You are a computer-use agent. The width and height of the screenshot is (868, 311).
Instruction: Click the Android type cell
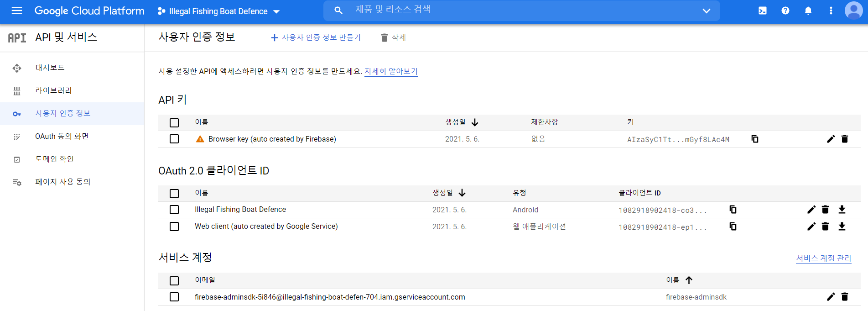click(x=525, y=210)
